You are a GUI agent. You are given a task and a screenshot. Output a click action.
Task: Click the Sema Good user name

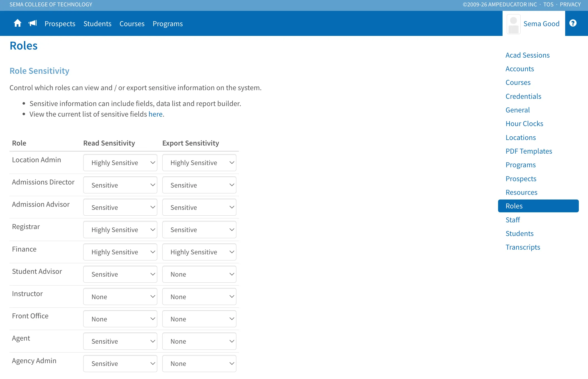point(541,24)
